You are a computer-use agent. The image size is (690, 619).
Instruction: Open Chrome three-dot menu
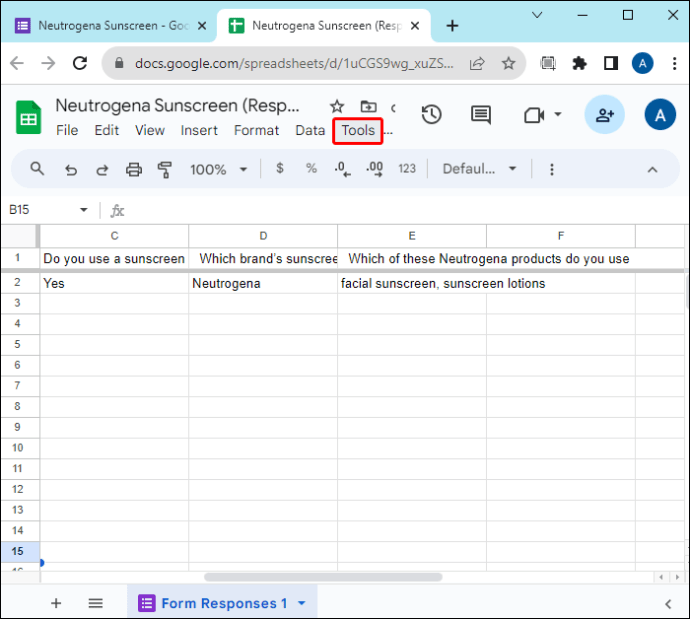pyautogui.click(x=674, y=64)
